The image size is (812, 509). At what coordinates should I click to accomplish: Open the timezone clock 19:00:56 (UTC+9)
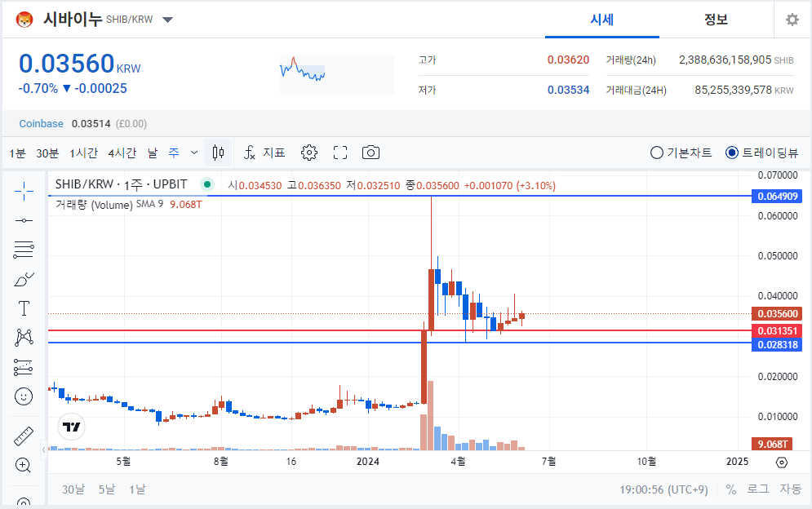coord(664,489)
